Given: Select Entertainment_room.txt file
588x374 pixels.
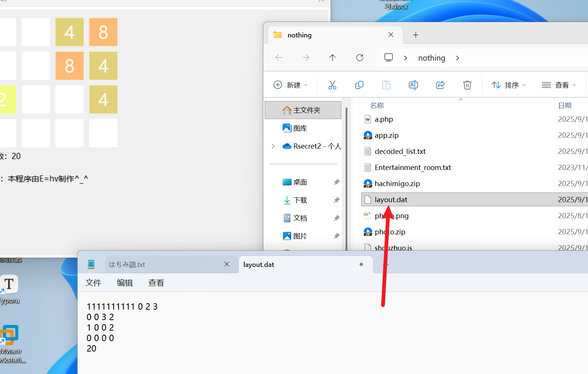Looking at the screenshot, I should pos(413,167).
